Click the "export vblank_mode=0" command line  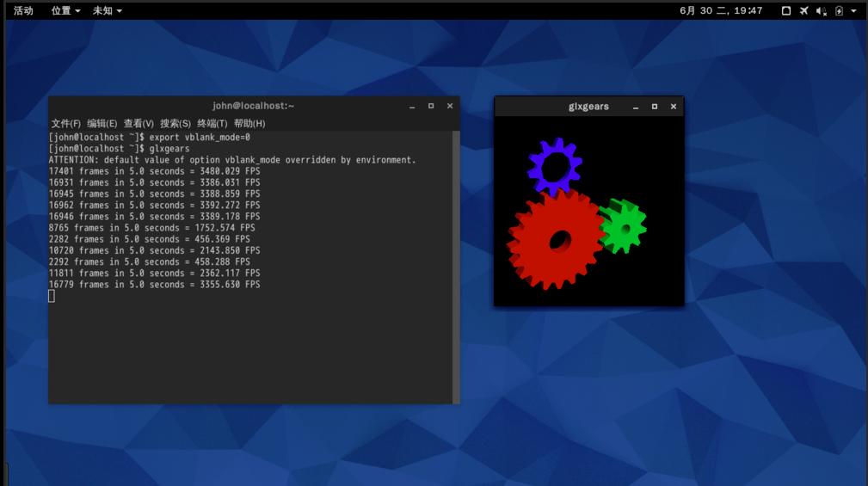(150, 138)
